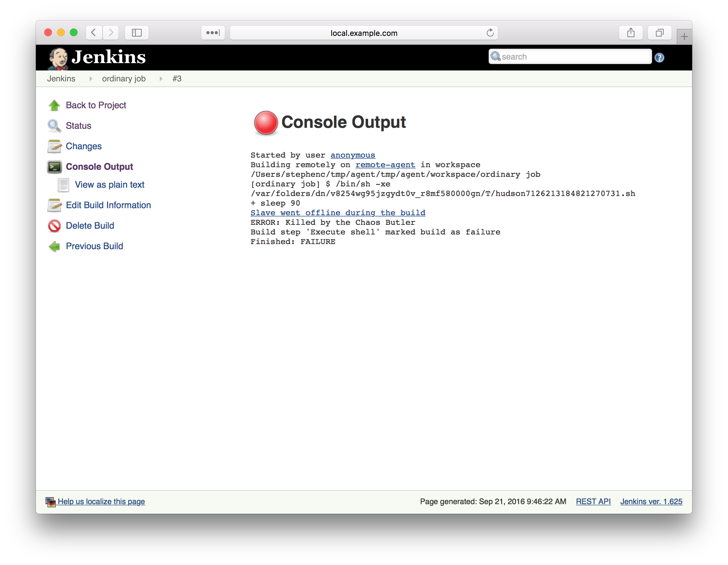Open the Slave went offline link
728x565 pixels.
pyautogui.click(x=338, y=213)
